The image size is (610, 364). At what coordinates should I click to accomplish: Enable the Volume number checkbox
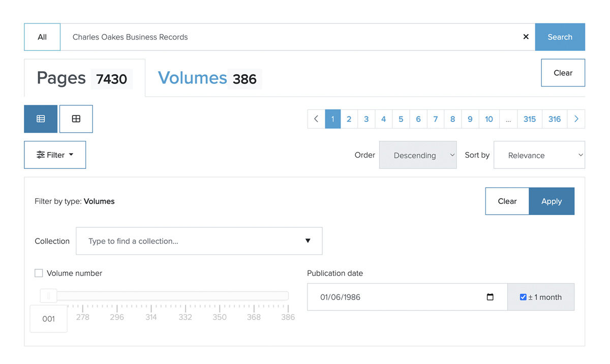coord(39,273)
